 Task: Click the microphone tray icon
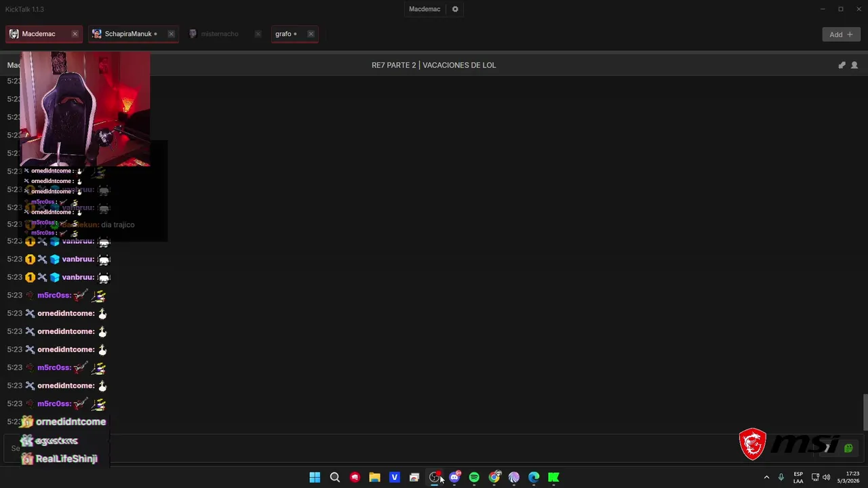[781, 477]
